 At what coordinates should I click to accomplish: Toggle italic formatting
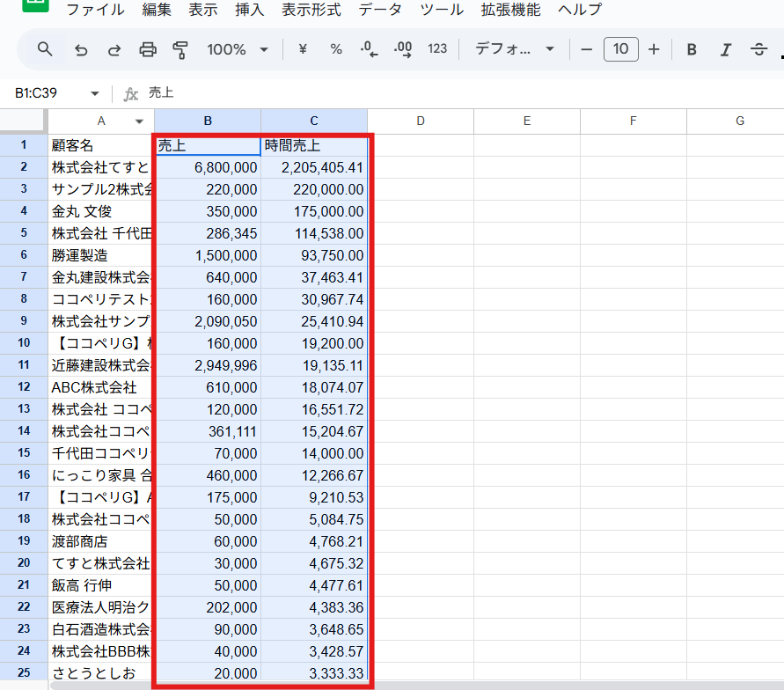click(x=725, y=49)
